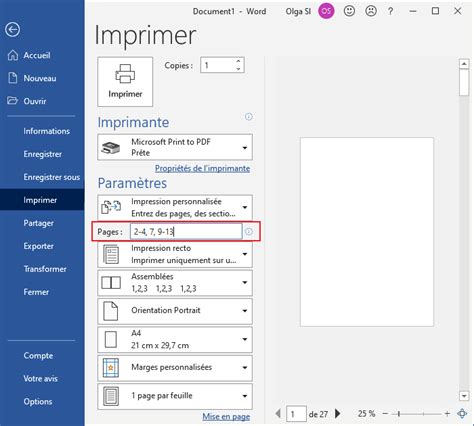This screenshot has width=474, height=426.
Task: Click the large Imprimer printer button
Action: (125, 82)
